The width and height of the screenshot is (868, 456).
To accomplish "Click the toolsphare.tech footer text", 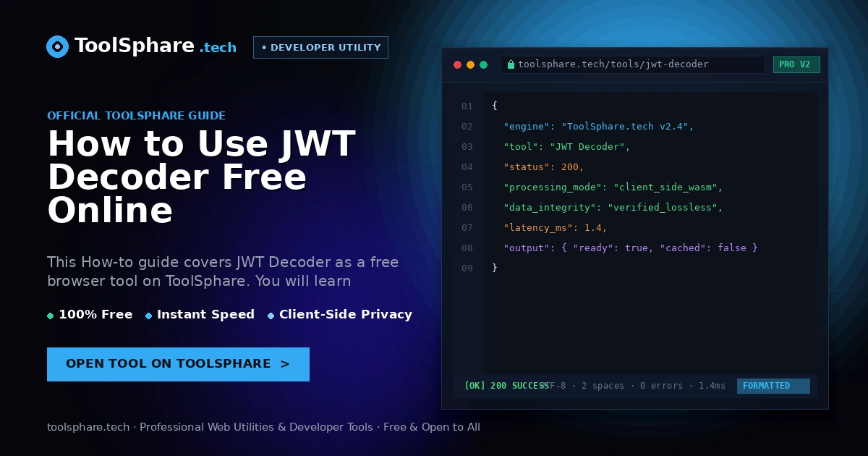I will 263,427.
